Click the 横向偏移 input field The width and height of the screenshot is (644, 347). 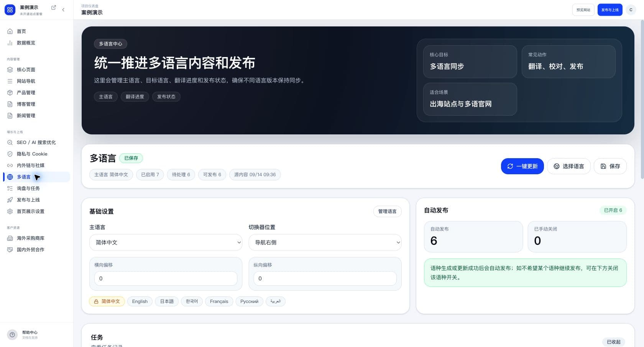coord(166,278)
